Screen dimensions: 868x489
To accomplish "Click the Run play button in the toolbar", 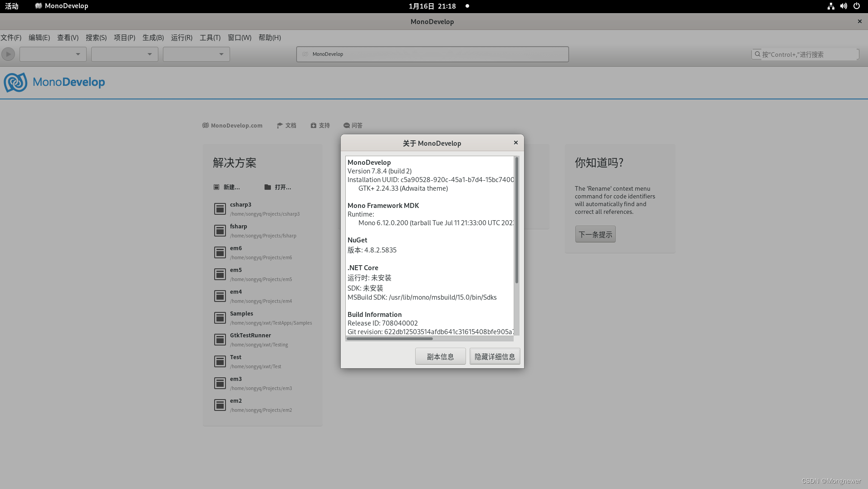I will point(8,54).
